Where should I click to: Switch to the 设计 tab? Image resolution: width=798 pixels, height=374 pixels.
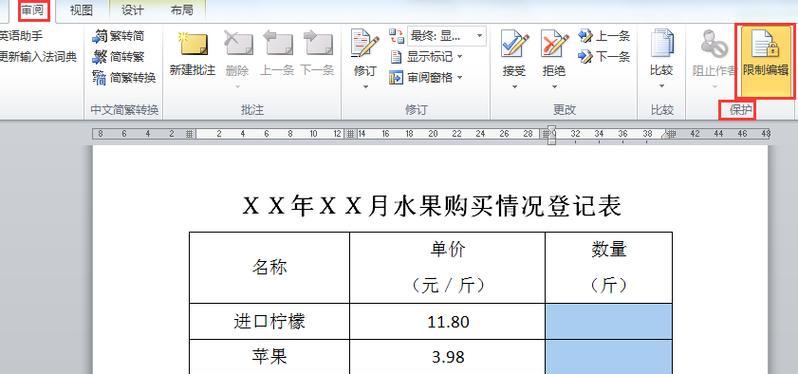132,10
